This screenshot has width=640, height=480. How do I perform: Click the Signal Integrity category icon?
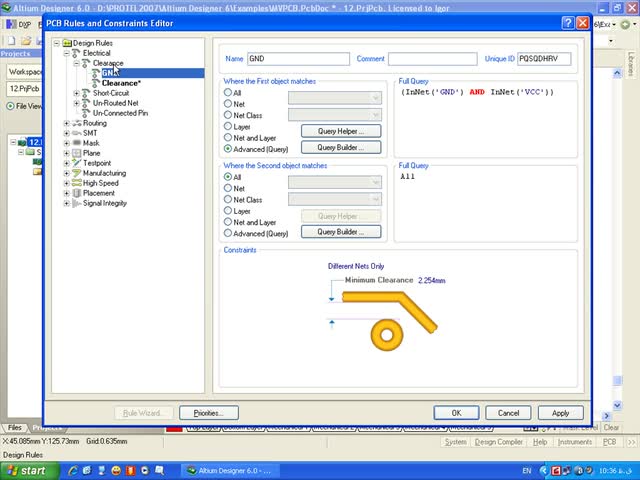click(76, 203)
